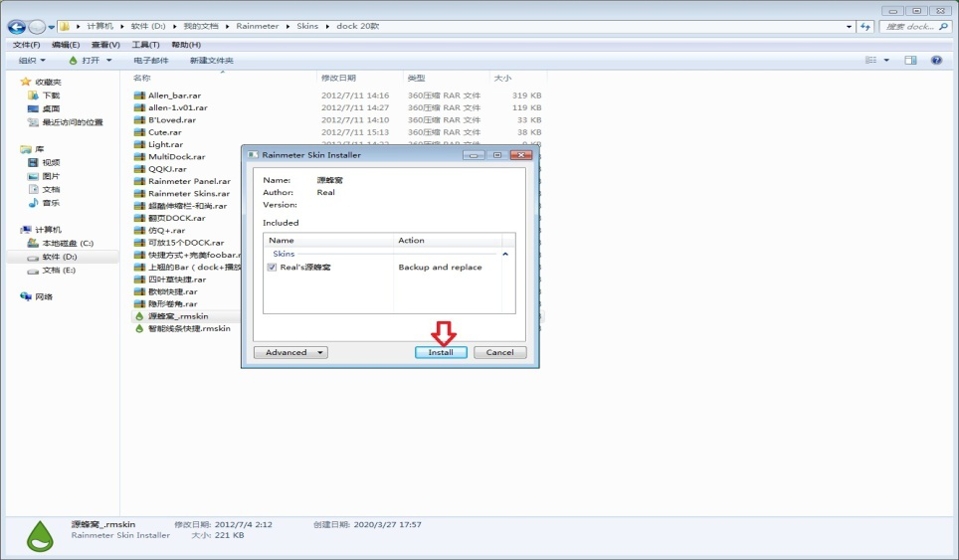Open the view options dropdown arrow
This screenshot has height=560, width=959.
(x=886, y=60)
